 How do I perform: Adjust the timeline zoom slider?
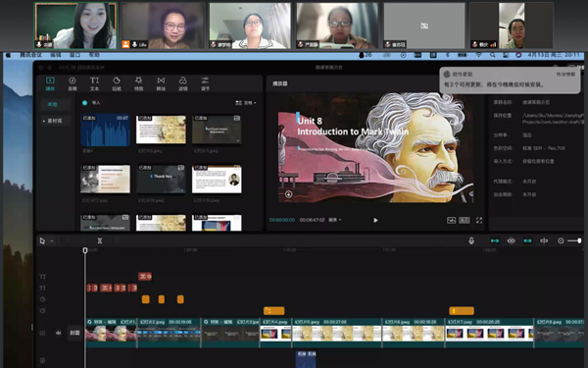click(574, 240)
